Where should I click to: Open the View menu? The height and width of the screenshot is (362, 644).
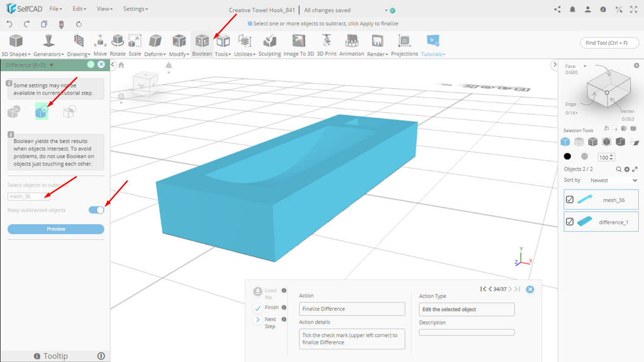click(105, 9)
